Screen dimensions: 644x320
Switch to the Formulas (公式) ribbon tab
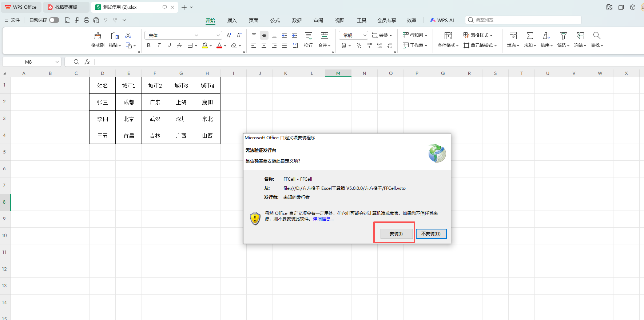(x=275, y=20)
